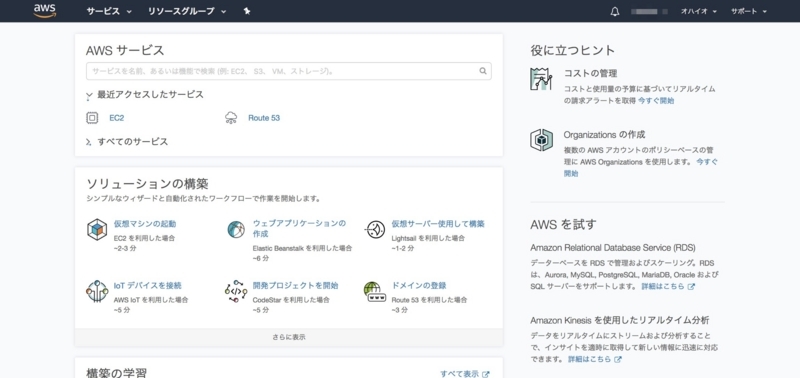Image resolution: width=800 pixels, height=378 pixels.
Task: Click the AWS logo home icon
Action: (x=45, y=11)
